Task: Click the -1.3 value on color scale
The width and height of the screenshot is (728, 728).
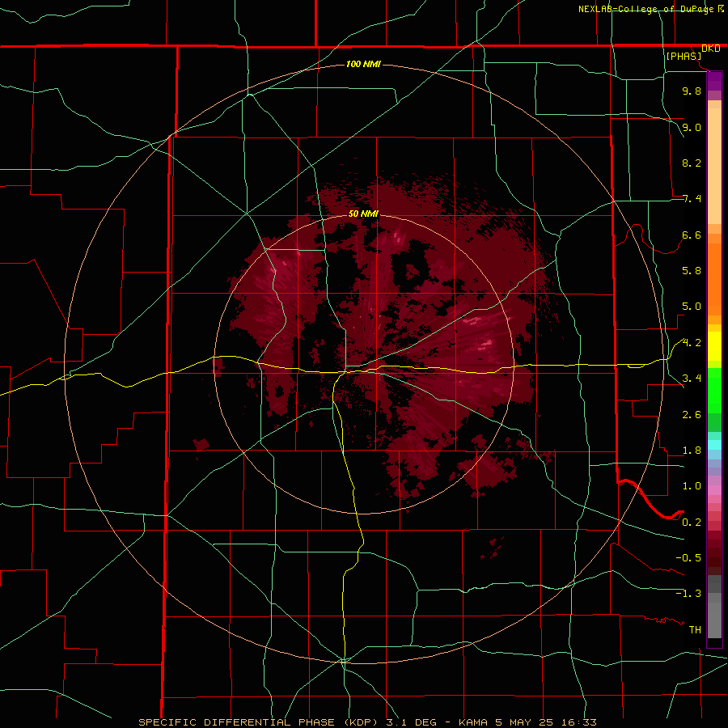Action: coord(688,594)
